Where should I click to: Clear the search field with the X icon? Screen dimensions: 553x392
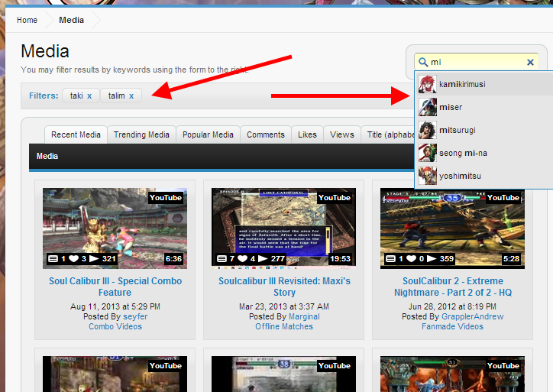tap(530, 63)
